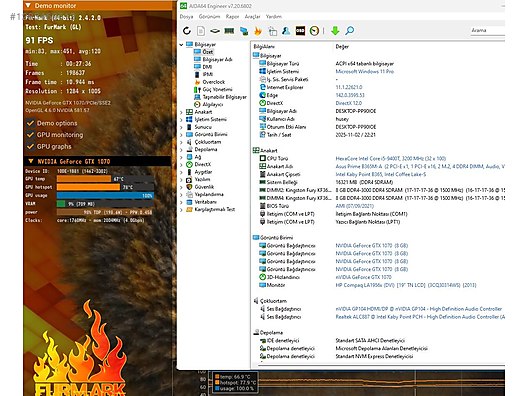Toggle the Demo options checkbox in FurMark
The width and height of the screenshot is (528, 396).
(x=30, y=123)
